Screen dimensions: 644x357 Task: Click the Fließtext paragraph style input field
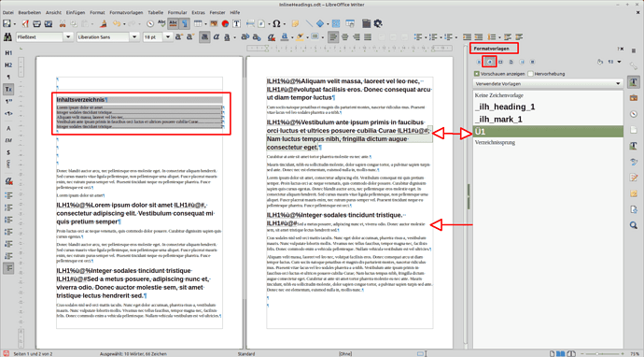click(39, 37)
